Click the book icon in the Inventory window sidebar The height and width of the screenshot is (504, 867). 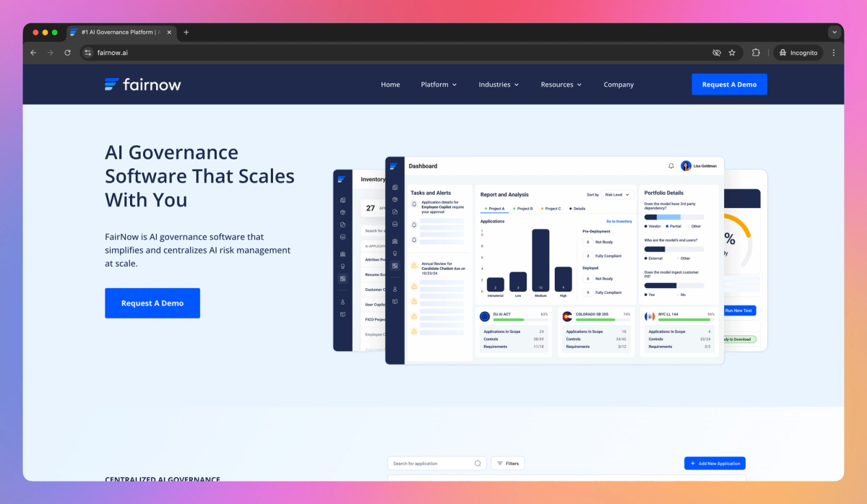pos(342,314)
